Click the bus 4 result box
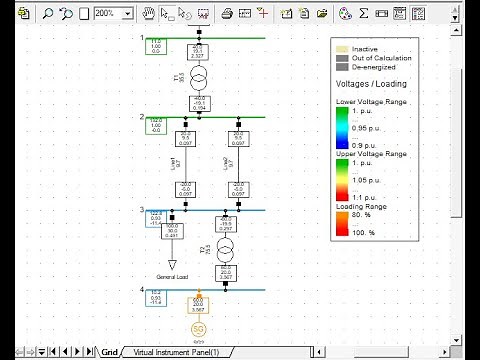This screenshot has height=360, width=480. 156,298
